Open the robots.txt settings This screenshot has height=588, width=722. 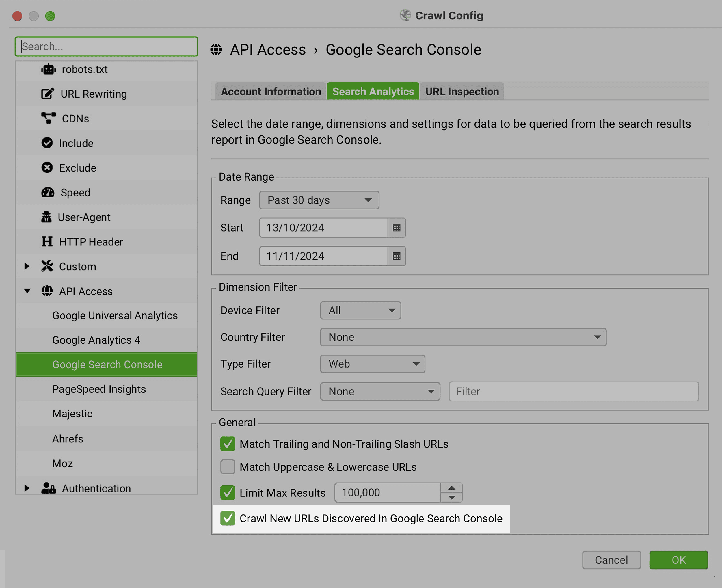(106, 69)
